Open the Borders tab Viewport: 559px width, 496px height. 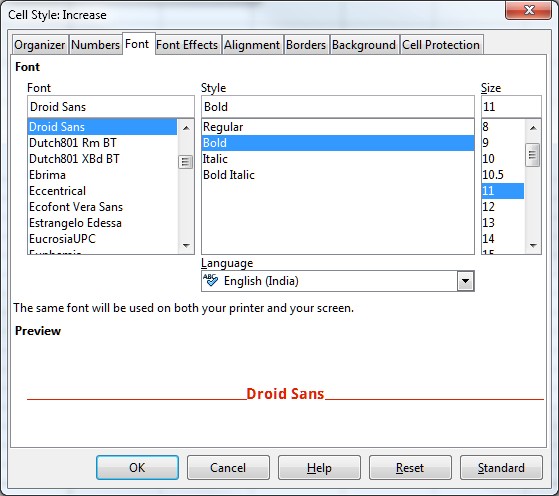(x=306, y=45)
